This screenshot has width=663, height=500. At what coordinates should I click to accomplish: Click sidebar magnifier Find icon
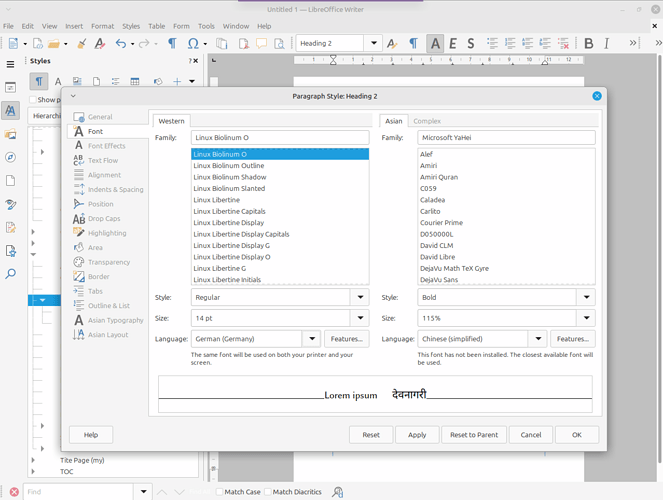coord(11,274)
